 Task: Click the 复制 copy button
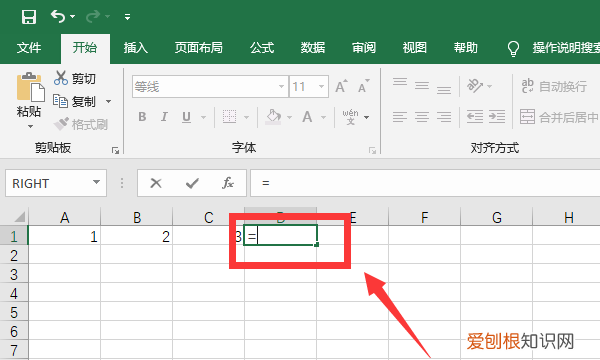[x=75, y=101]
